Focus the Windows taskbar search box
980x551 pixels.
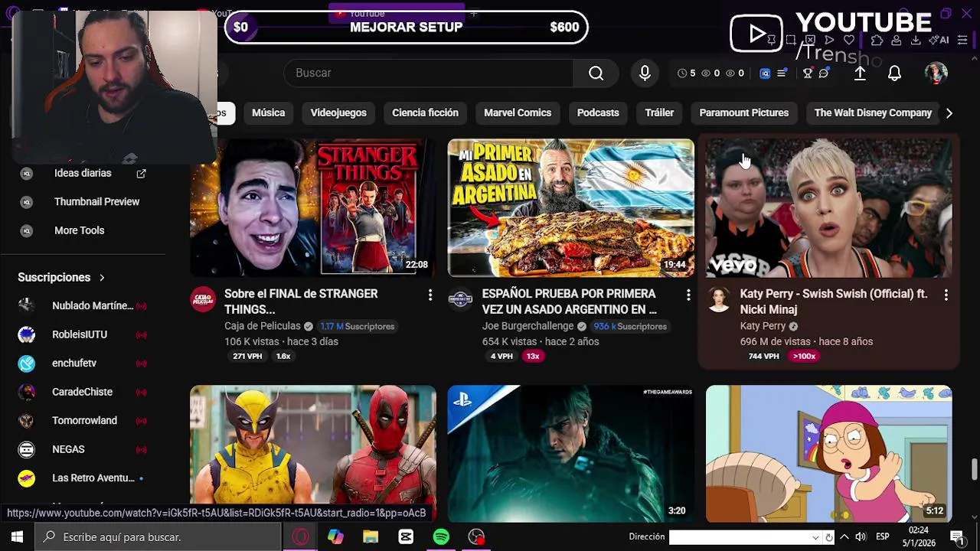[158, 537]
